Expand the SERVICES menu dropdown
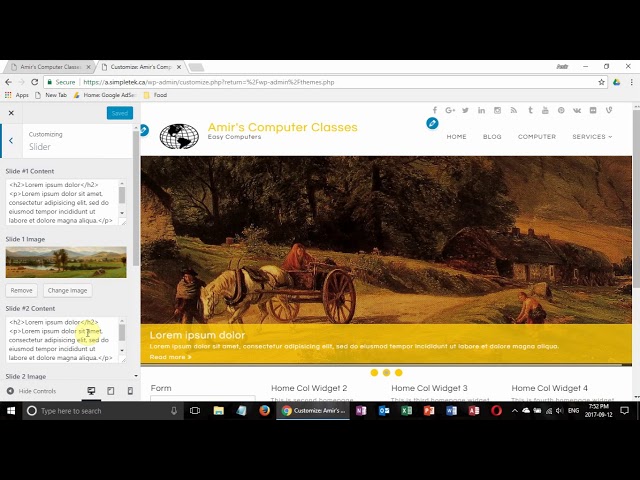The width and height of the screenshot is (640, 480). pos(592,137)
